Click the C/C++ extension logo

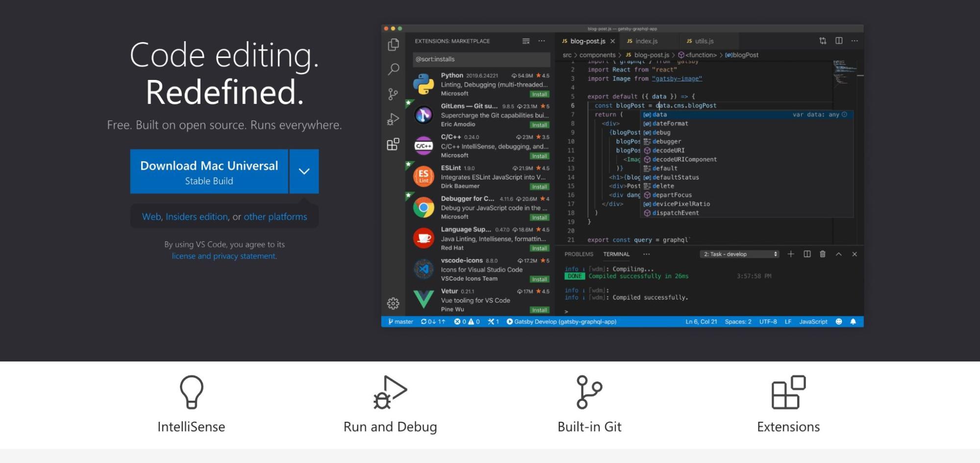pos(424,146)
